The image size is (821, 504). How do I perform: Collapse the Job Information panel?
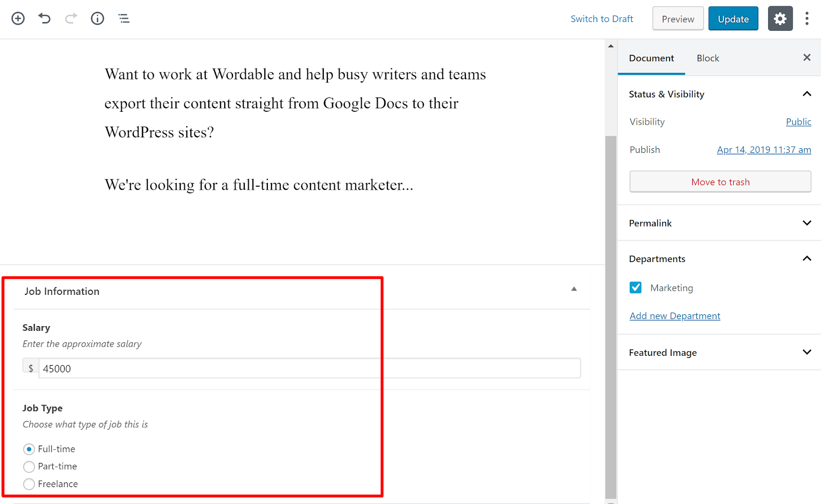click(574, 289)
